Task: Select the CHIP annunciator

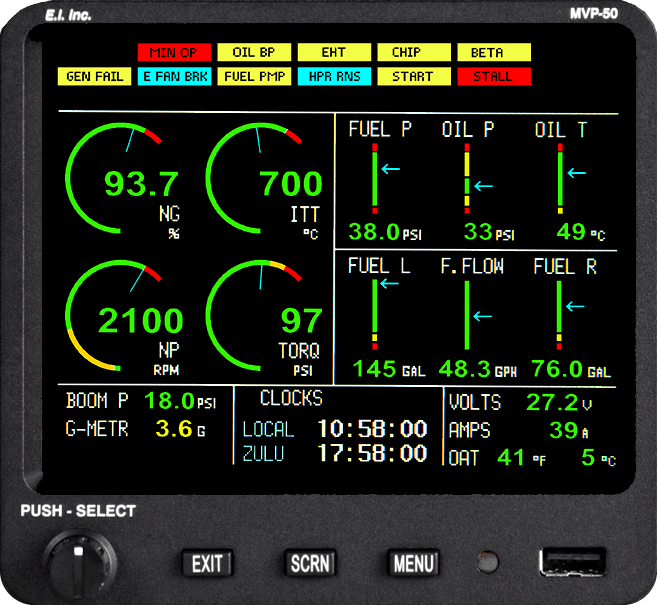Action: tap(414, 52)
